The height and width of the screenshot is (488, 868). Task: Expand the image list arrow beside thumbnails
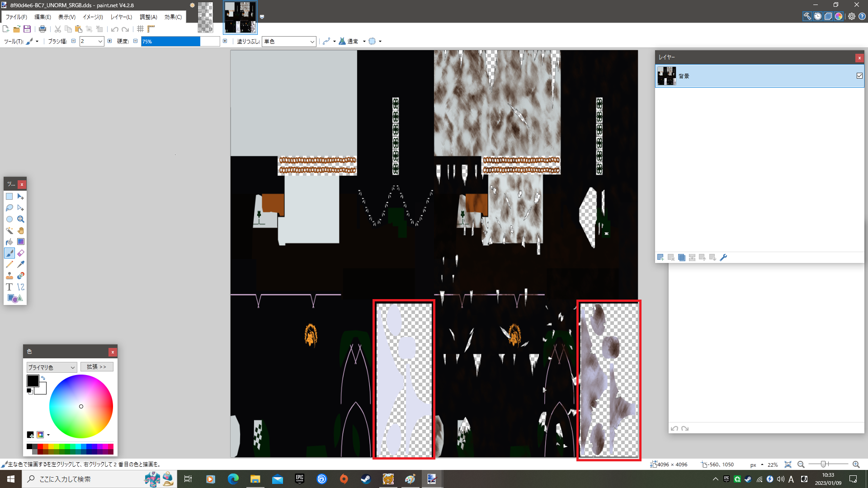pyautogui.click(x=262, y=17)
